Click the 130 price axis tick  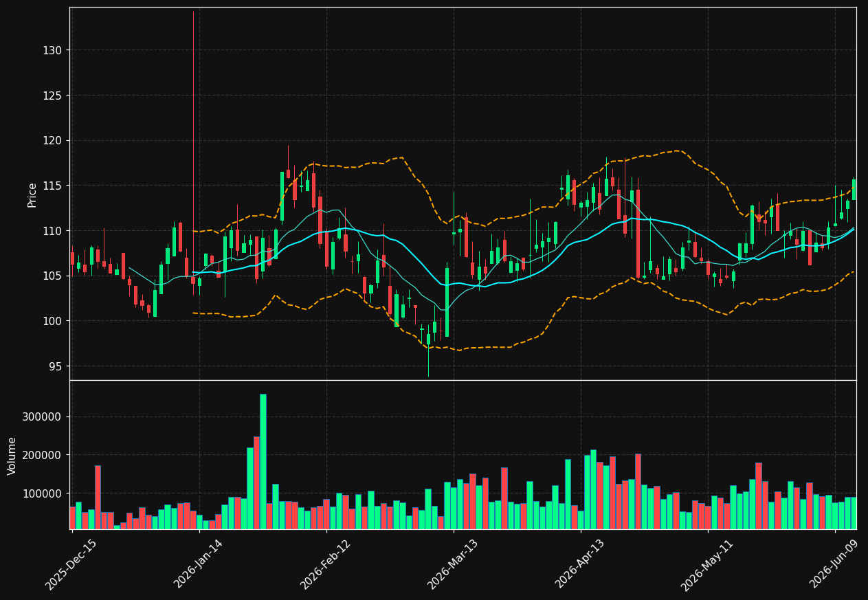point(53,50)
